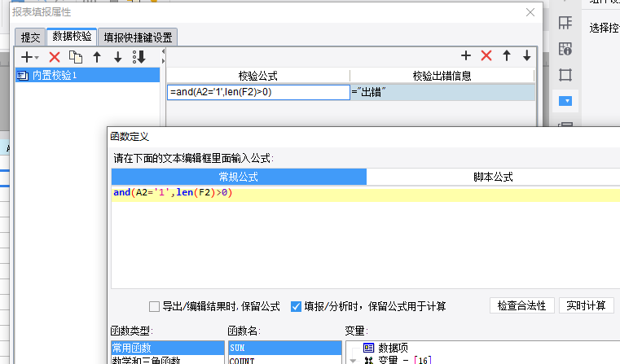Click the table-info icon in right sidebar
This screenshot has height=364, width=620.
(x=565, y=49)
